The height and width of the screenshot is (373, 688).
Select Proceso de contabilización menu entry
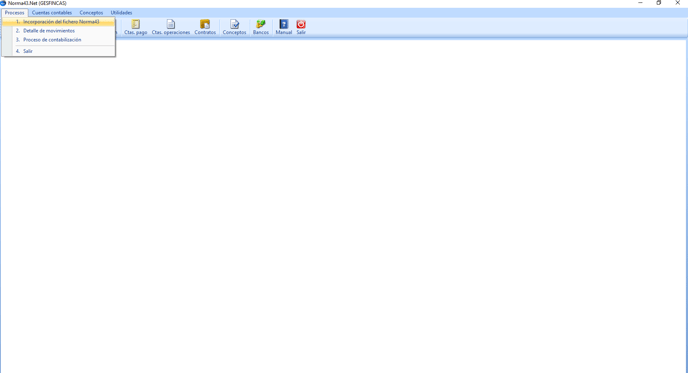pos(59,39)
